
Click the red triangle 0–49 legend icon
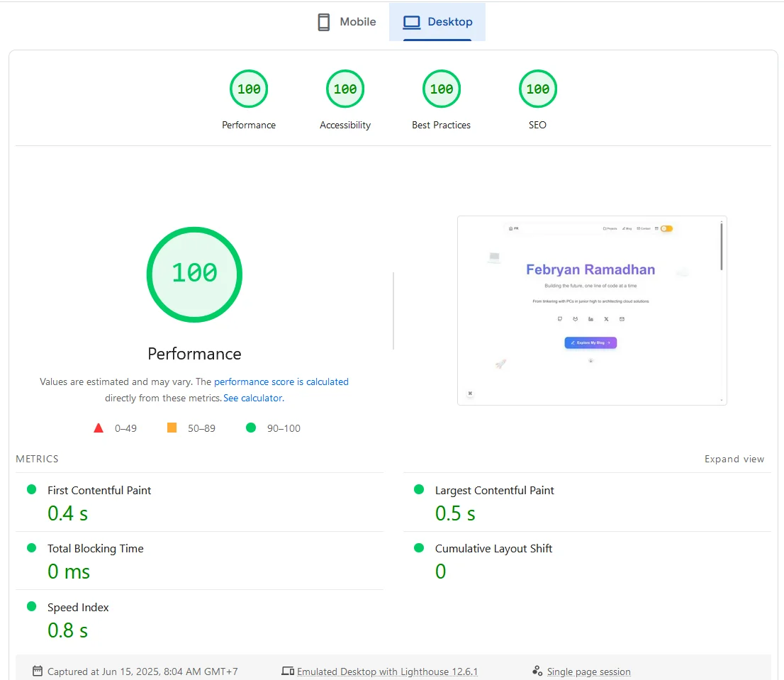(x=99, y=428)
